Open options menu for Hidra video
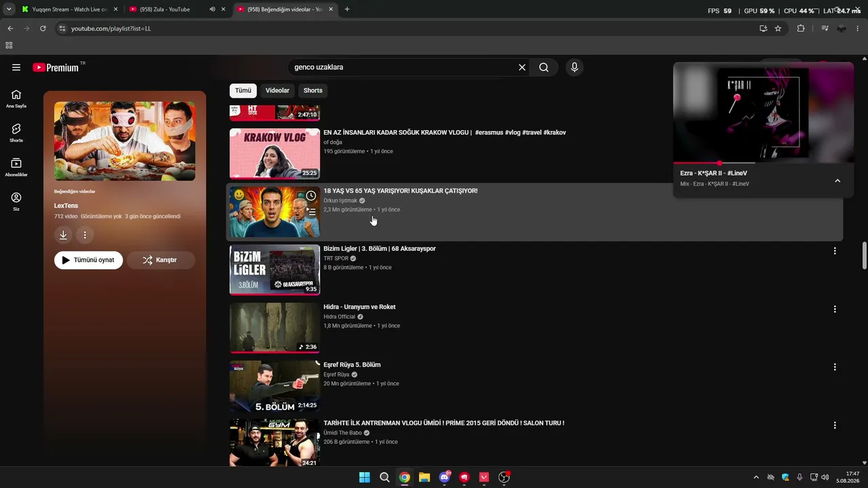The height and width of the screenshot is (488, 868). tap(835, 309)
